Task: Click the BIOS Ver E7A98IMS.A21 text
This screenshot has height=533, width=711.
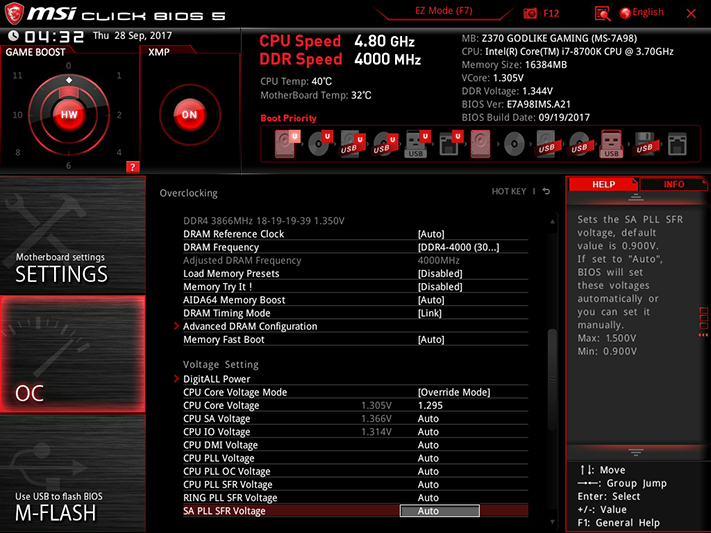Action: [516, 104]
